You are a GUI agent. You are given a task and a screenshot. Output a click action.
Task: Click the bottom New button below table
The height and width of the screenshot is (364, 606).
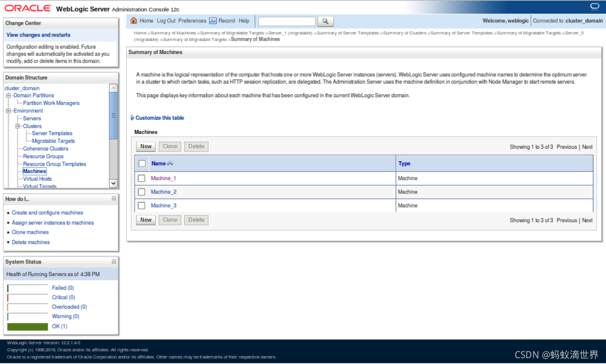(146, 220)
